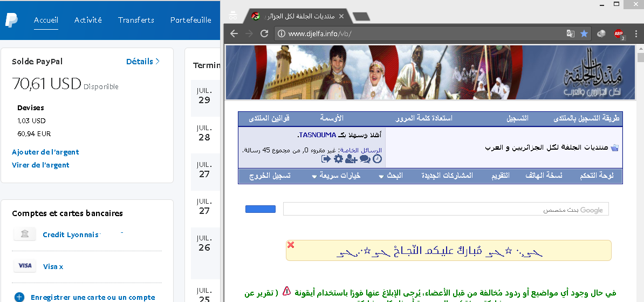Open the Accueil tab in PayPal
The image size is (644, 302).
(x=46, y=20)
